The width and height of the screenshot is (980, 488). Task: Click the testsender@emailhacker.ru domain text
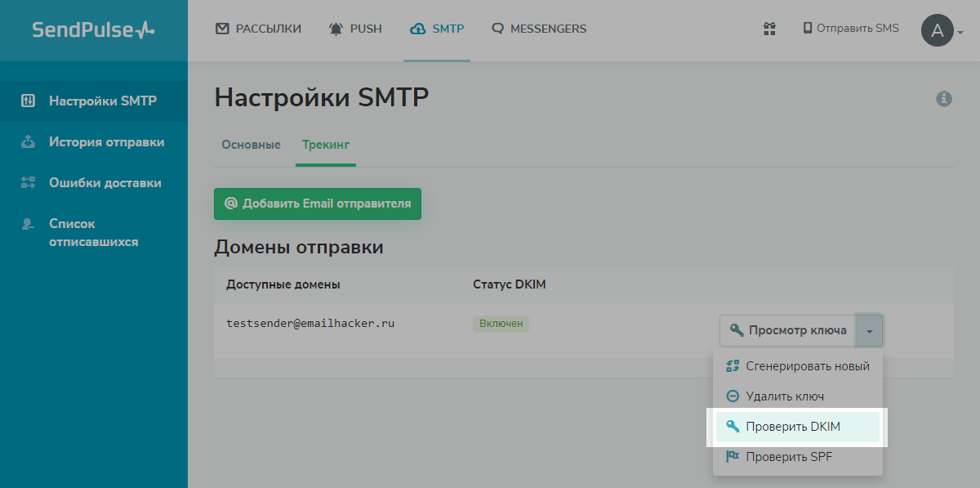(310, 324)
